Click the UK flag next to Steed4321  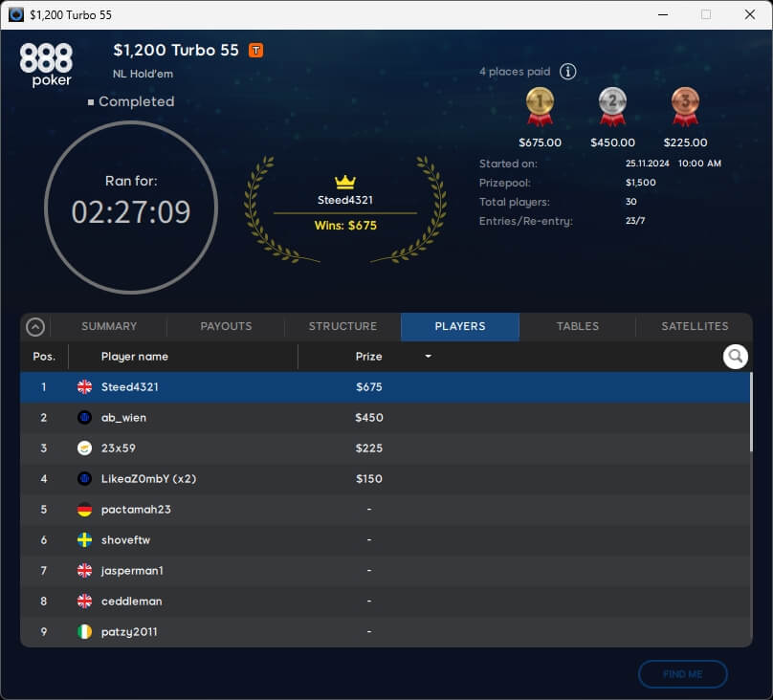point(84,386)
